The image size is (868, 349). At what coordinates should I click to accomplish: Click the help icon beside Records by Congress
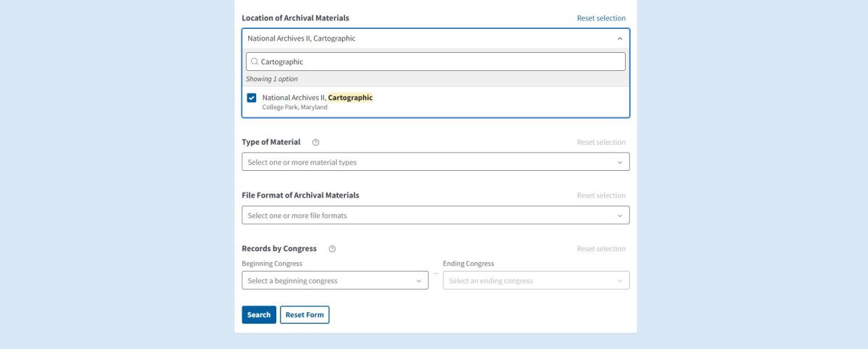coord(332,249)
